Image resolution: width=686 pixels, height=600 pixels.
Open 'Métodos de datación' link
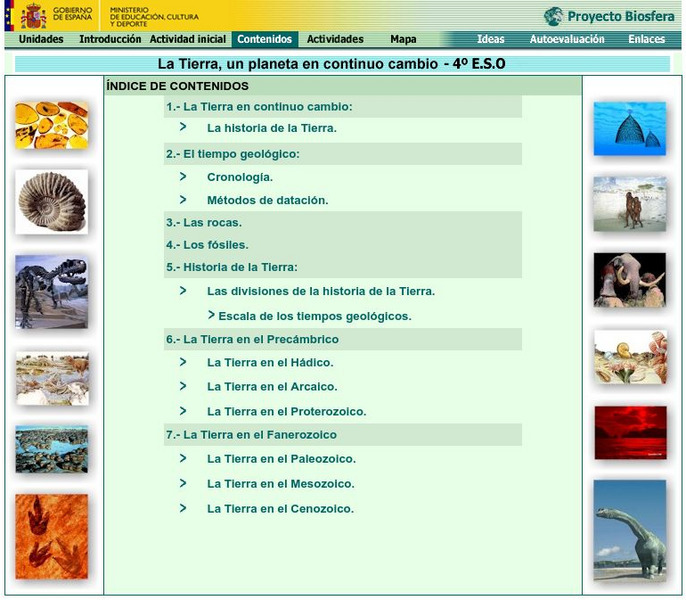[x=267, y=200]
